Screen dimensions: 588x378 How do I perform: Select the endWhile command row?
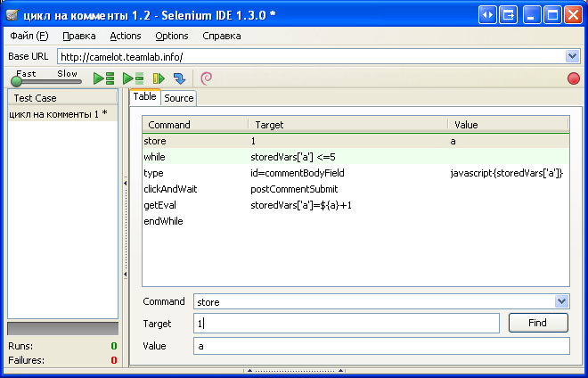click(355, 221)
